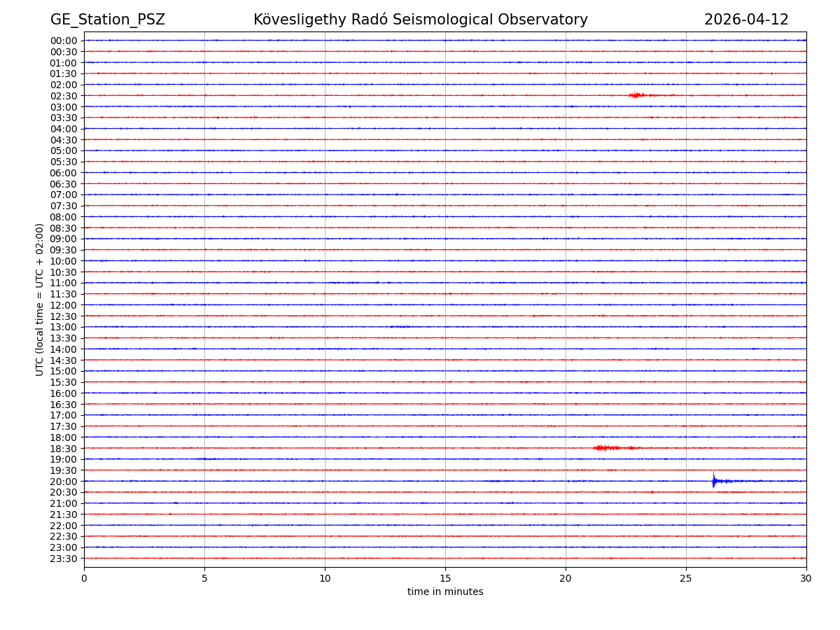Click the 10 minute tick label
The height and width of the screenshot is (630, 840).
[325, 579]
